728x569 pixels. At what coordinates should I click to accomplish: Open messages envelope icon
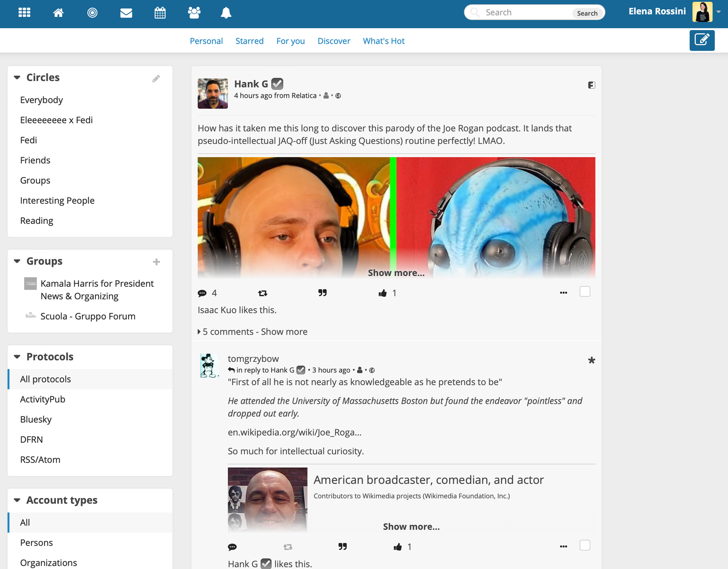coord(126,13)
